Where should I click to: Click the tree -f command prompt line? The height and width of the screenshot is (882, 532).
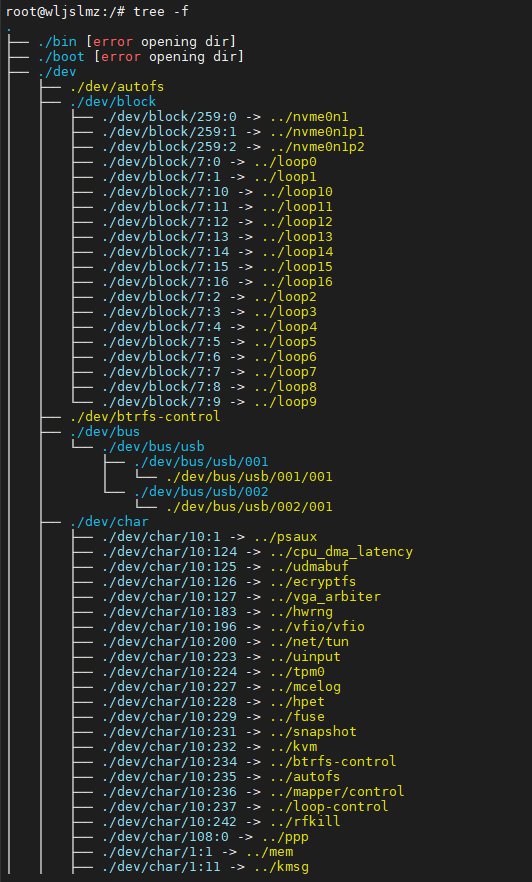click(97, 12)
